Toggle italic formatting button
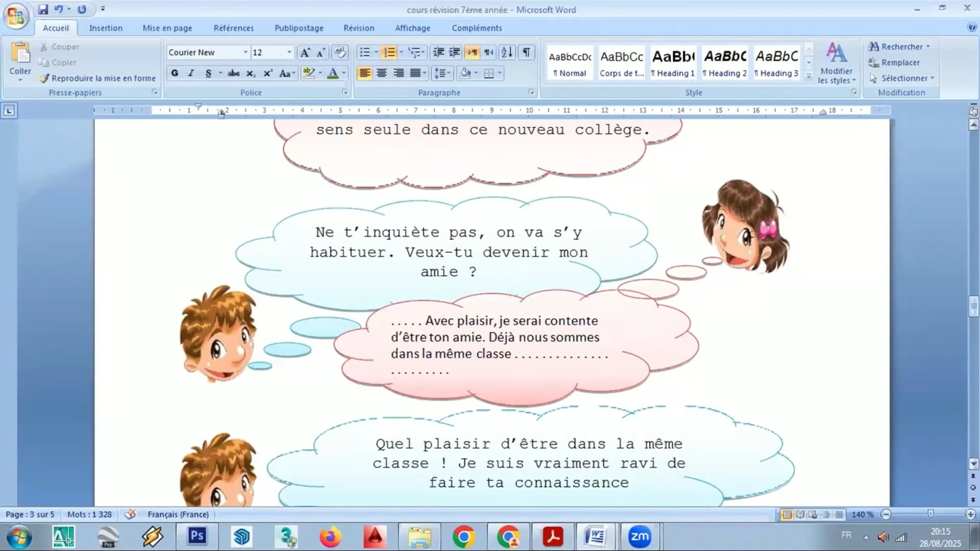 [x=191, y=73]
